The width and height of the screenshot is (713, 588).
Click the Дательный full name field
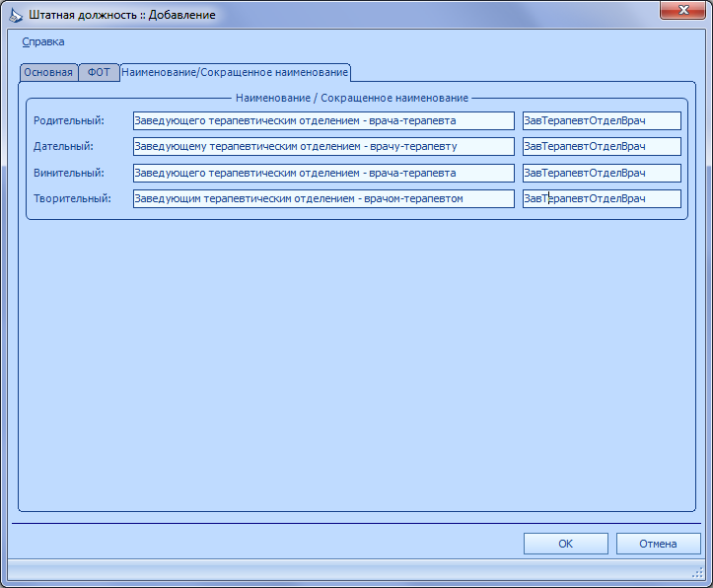(323, 146)
